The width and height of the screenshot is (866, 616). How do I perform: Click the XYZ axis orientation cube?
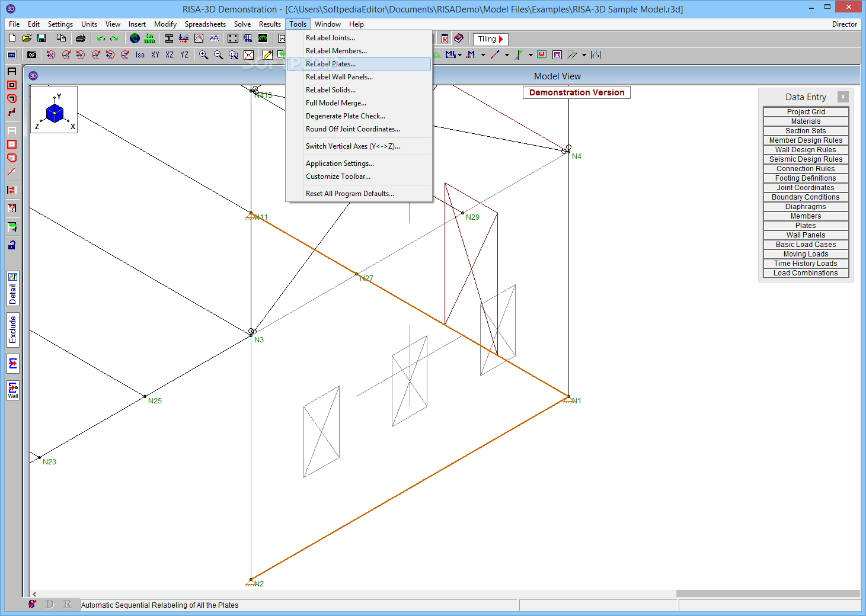click(x=54, y=110)
